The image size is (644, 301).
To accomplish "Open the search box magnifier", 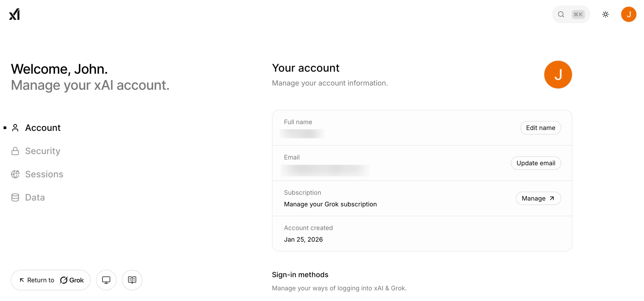I will coord(561,14).
